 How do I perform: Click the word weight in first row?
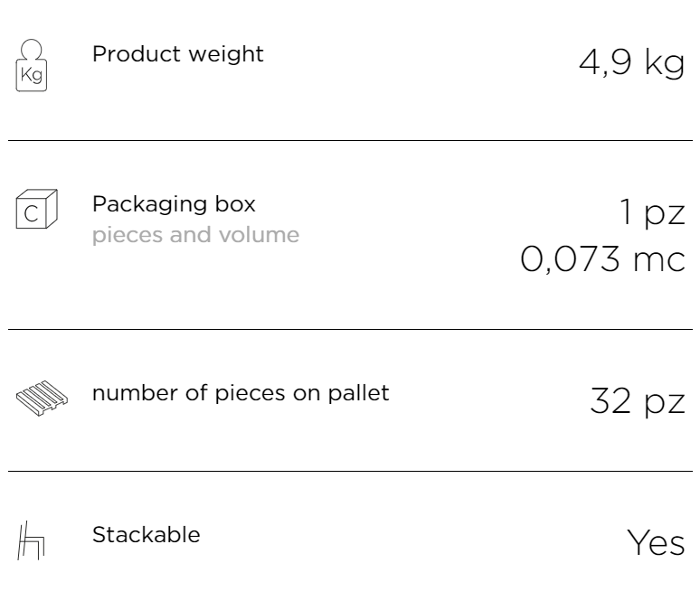(x=226, y=55)
